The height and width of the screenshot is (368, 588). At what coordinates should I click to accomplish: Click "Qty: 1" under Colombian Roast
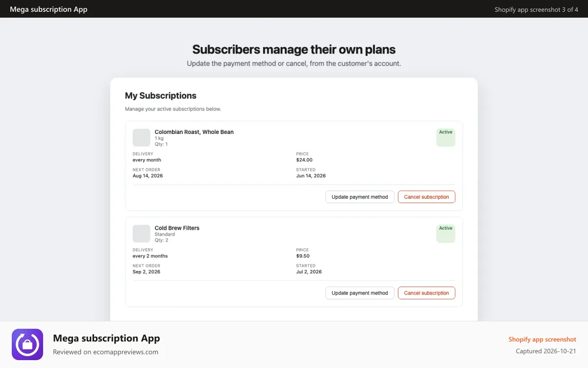161,144
